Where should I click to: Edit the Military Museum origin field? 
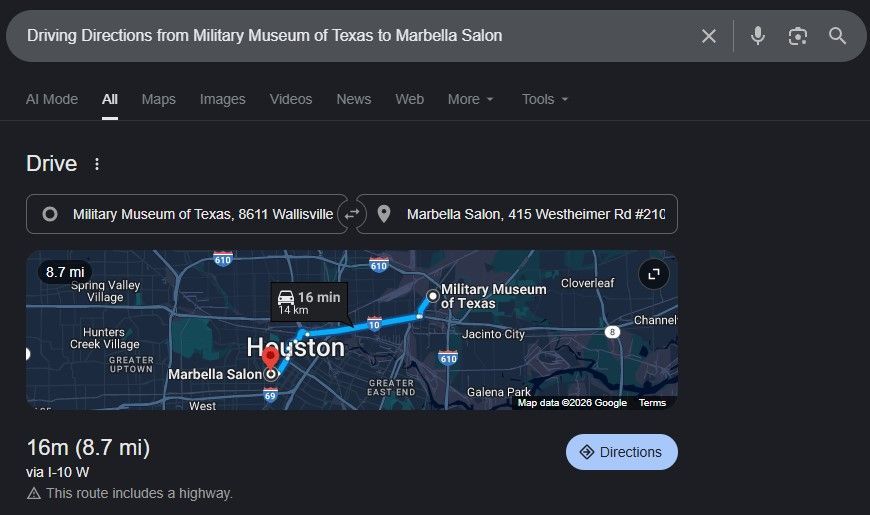(x=200, y=214)
